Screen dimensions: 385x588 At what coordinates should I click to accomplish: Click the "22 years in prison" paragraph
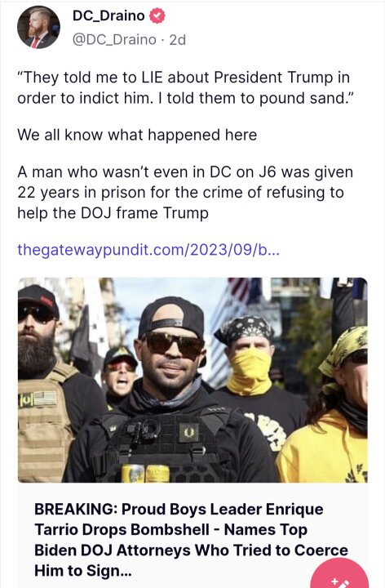coord(185,193)
